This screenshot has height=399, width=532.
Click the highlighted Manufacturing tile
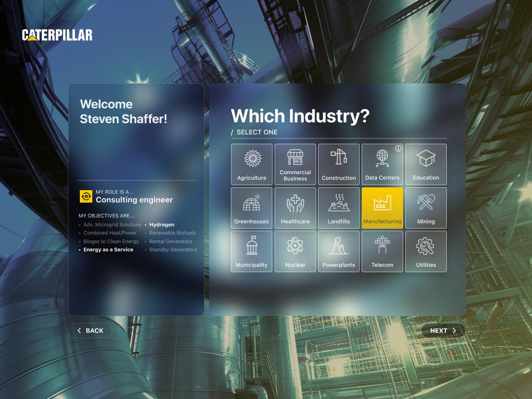pyautogui.click(x=382, y=208)
